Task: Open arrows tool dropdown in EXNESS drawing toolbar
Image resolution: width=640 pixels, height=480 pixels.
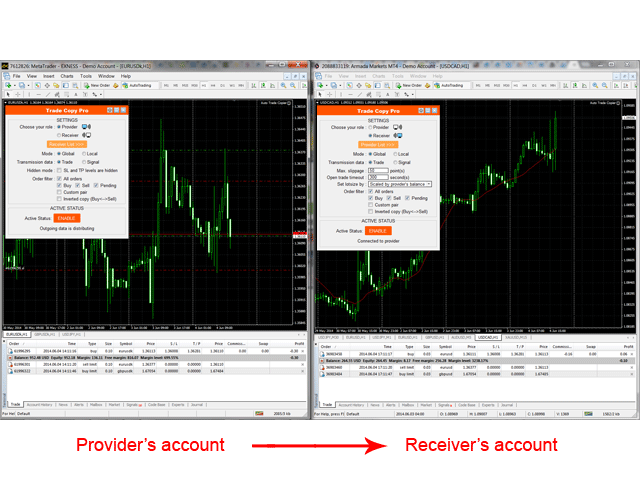Action: [101, 94]
